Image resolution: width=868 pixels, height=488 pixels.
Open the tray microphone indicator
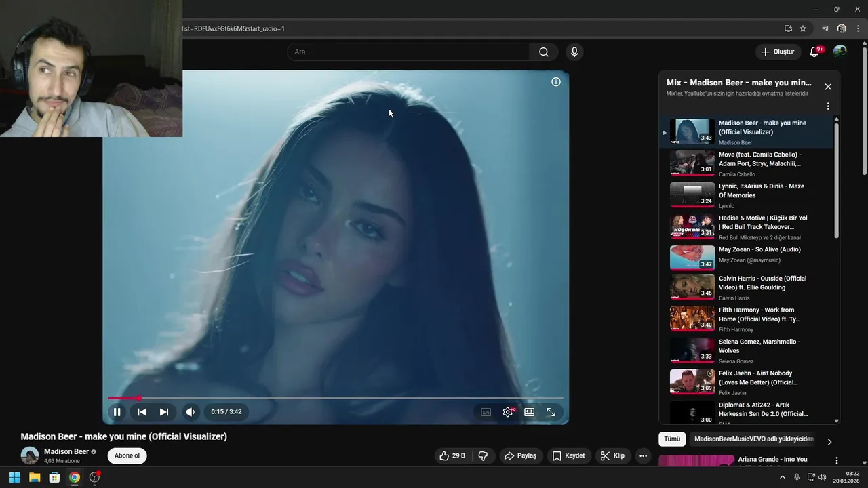click(797, 477)
